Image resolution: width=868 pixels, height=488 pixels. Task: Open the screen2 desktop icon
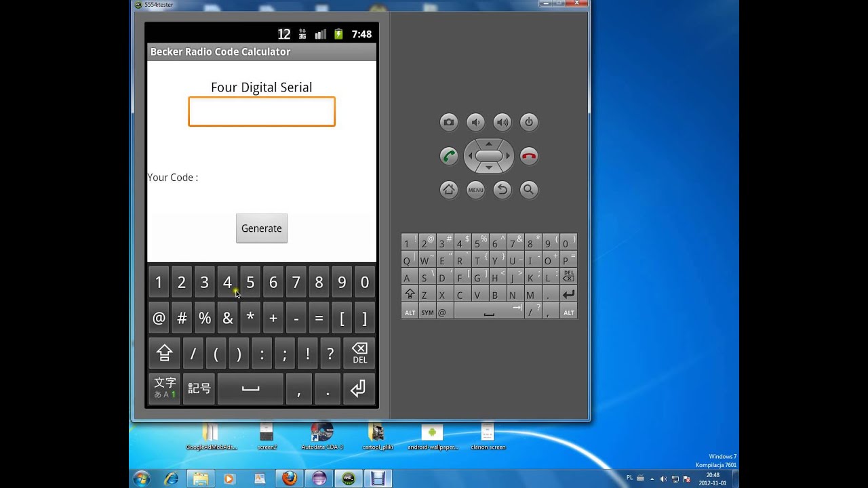click(267, 436)
